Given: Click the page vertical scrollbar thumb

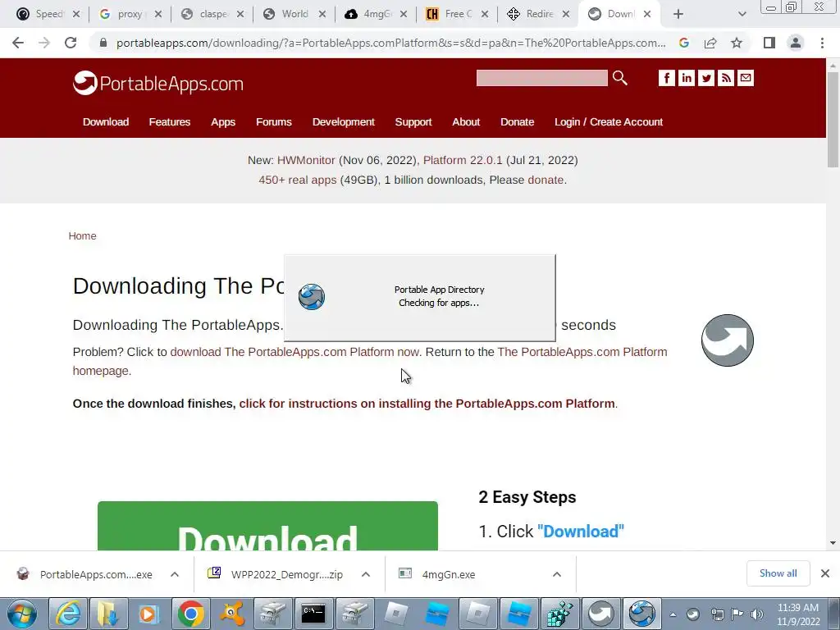Looking at the screenshot, I should [x=833, y=119].
